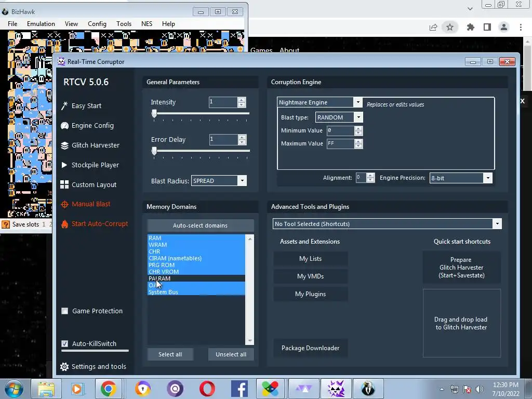The height and width of the screenshot is (399, 532).
Task: Open File Explorer from taskbar
Action: tap(46, 389)
